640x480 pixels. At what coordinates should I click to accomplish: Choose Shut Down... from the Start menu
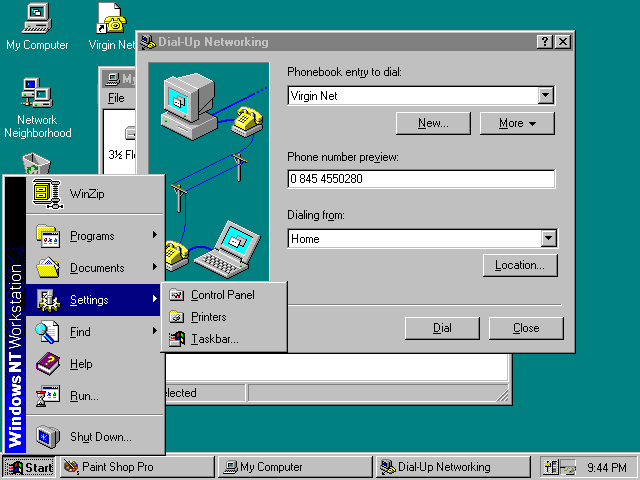(94, 436)
